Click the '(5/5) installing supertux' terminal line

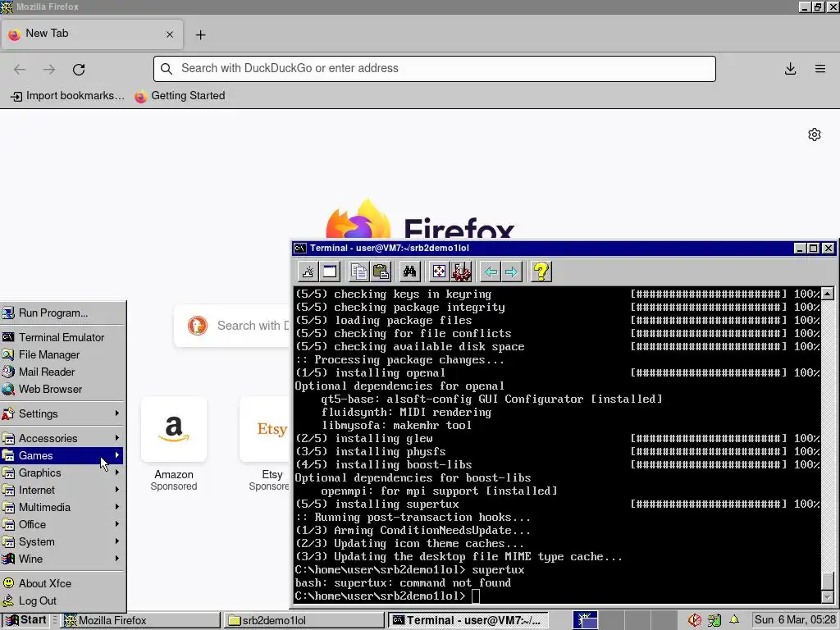377,504
